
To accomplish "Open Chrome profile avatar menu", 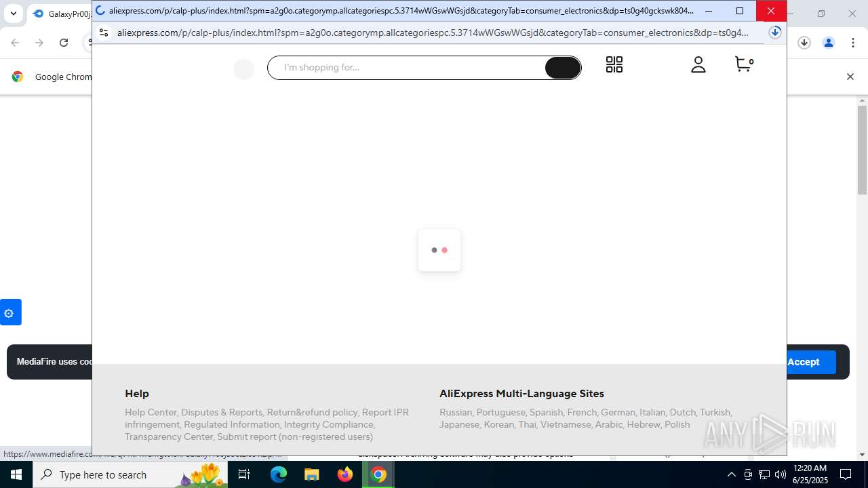I will [829, 43].
